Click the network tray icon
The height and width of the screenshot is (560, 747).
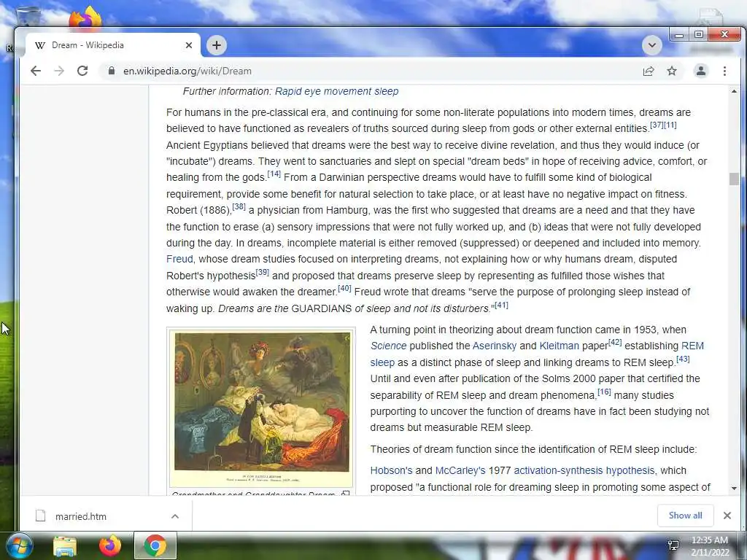(x=673, y=545)
